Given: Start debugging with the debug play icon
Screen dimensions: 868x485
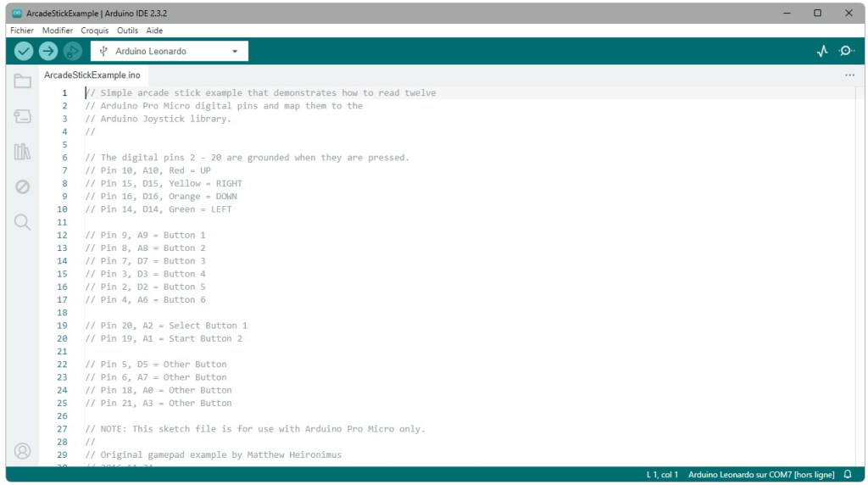Looking at the screenshot, I should (73, 51).
